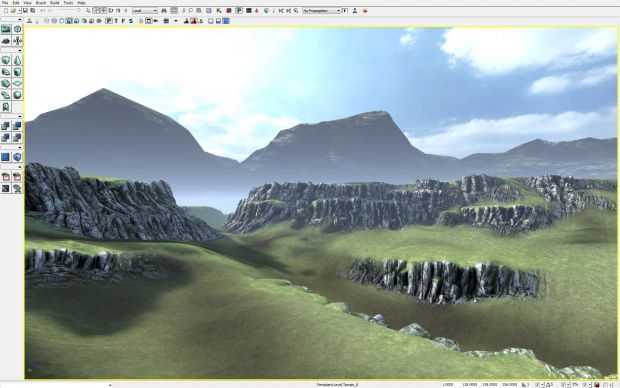
Task: Click the CSG Deintersect icon
Action: [17, 138]
